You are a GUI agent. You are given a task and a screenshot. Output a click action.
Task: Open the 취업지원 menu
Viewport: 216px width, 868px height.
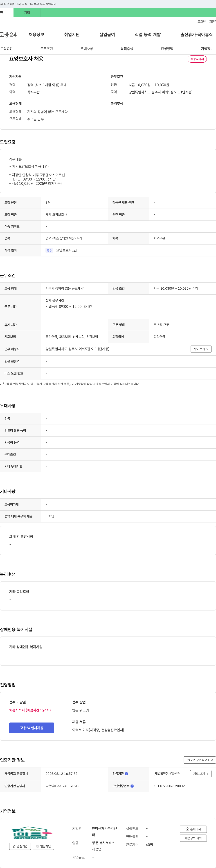pyautogui.click(x=72, y=34)
